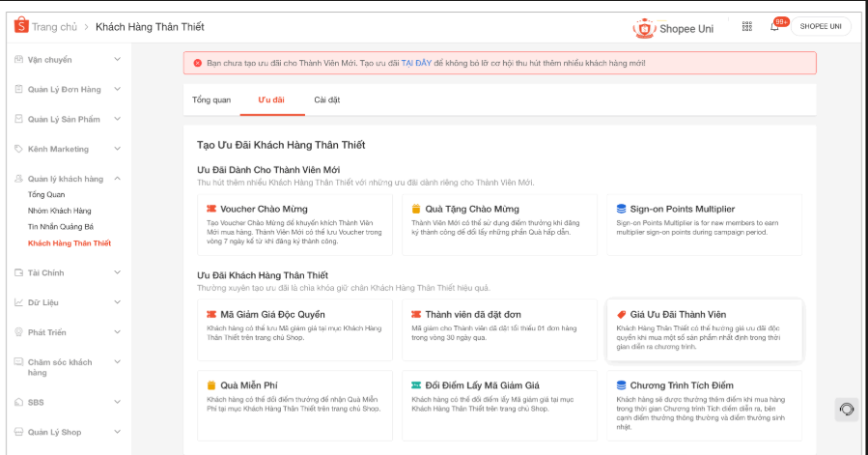Expand the Quản Lý Sản Phẩm chevron

tap(118, 119)
